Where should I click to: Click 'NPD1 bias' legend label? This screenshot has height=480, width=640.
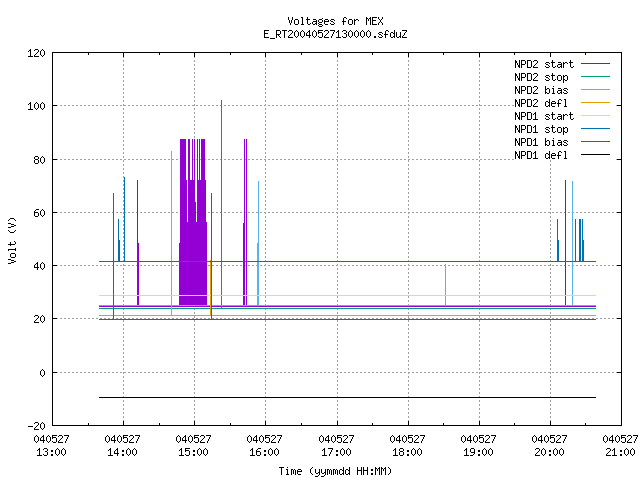click(541, 142)
